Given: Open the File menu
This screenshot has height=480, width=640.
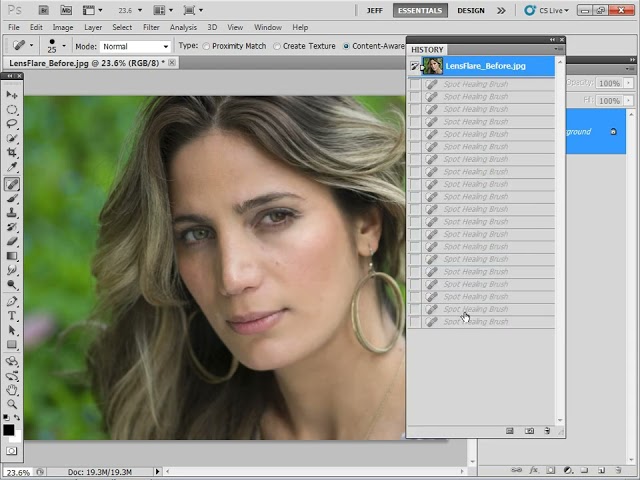Looking at the screenshot, I should (x=13, y=27).
